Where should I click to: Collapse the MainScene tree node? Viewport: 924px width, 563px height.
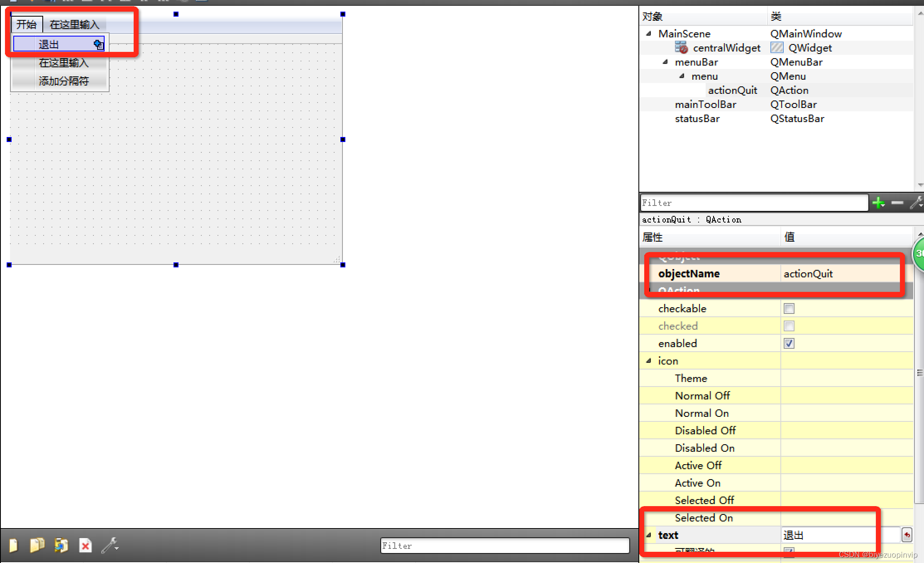pyautogui.click(x=649, y=34)
